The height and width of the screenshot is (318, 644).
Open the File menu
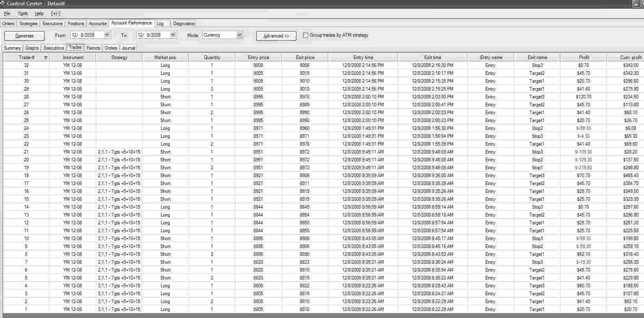(7, 13)
